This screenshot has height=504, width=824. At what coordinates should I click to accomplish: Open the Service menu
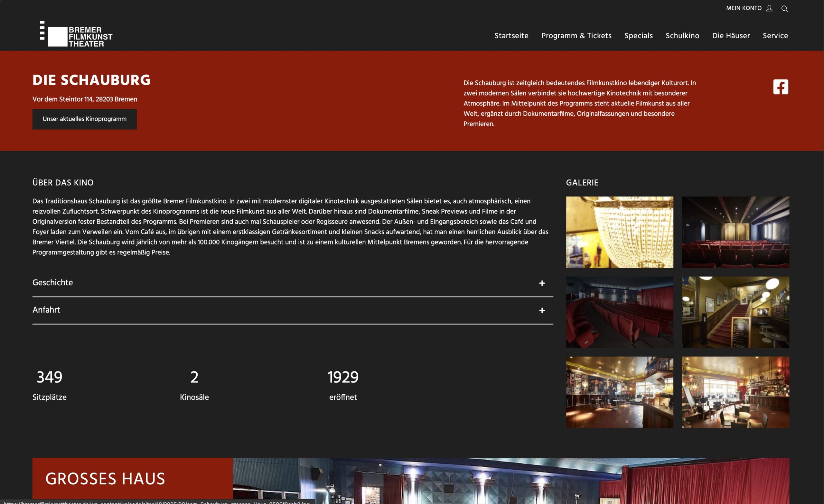(775, 36)
